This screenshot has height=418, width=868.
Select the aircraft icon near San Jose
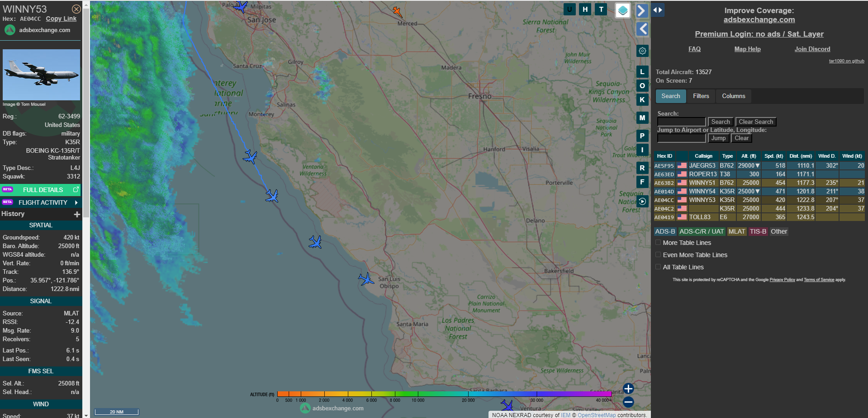point(241,7)
